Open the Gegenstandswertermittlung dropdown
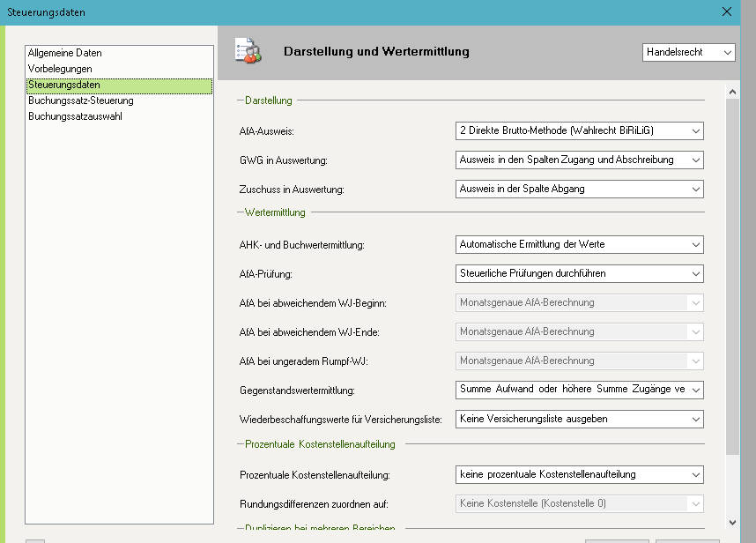The image size is (756, 543). [579, 390]
